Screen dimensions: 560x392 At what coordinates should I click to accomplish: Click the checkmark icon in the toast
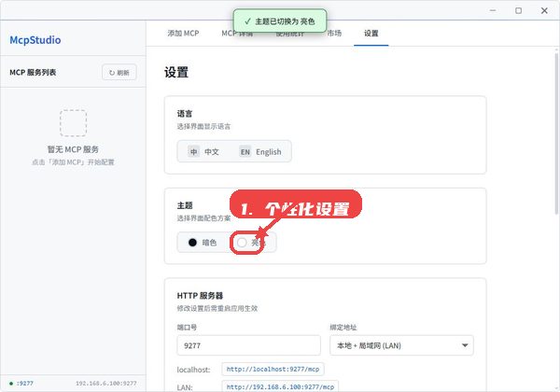click(247, 21)
